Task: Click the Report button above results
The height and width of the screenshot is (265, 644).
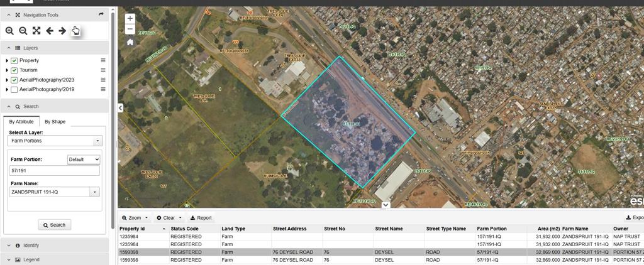Action: coord(201,218)
